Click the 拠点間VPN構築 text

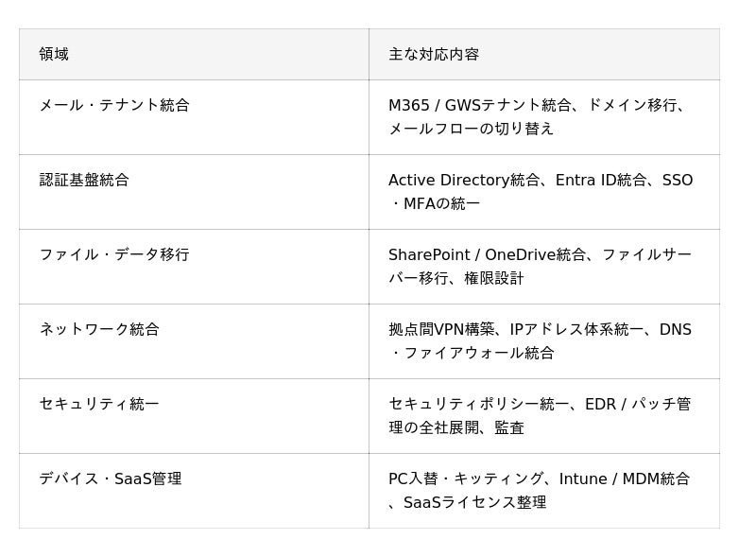point(441,329)
